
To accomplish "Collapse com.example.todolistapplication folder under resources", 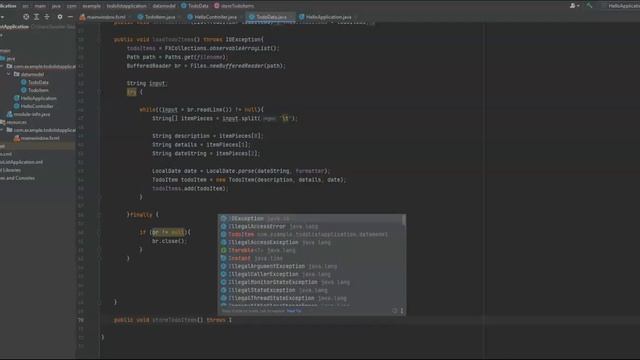I will (2, 130).
